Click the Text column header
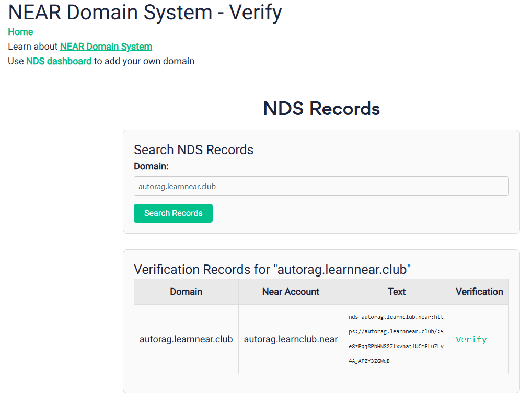This screenshot has height=403, width=532. (396, 292)
